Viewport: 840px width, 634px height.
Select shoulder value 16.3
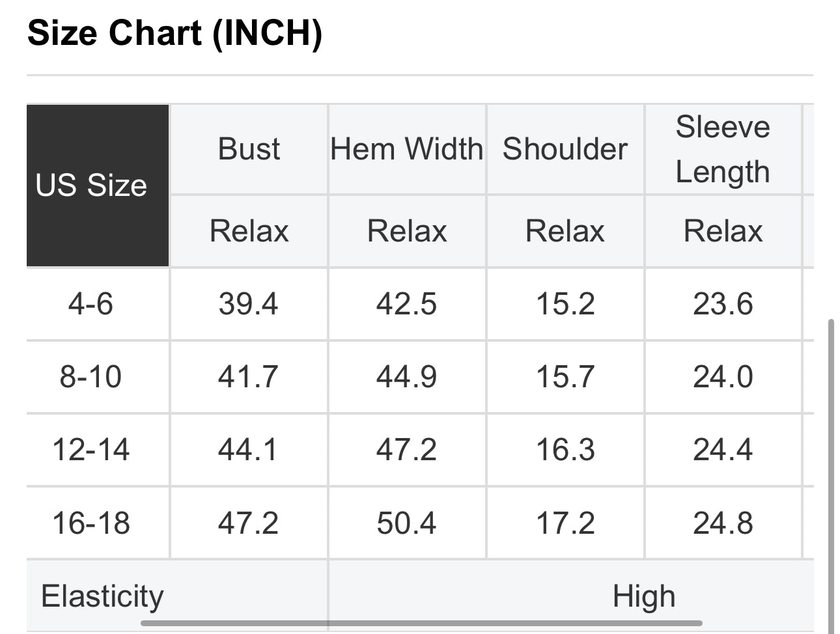(565, 450)
